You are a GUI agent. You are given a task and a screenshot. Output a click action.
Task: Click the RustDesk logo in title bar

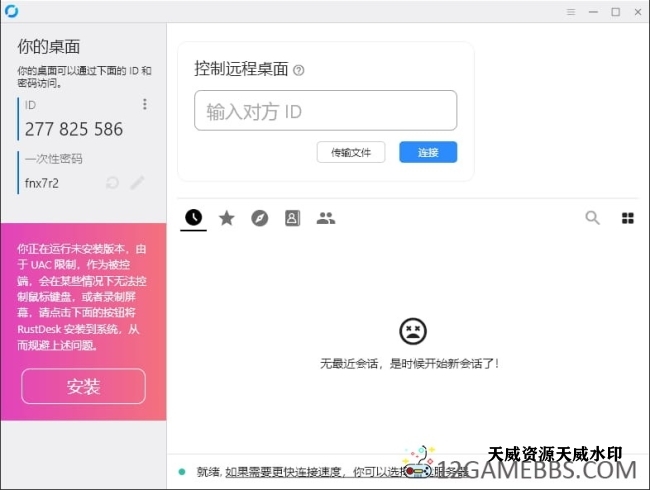[11, 12]
